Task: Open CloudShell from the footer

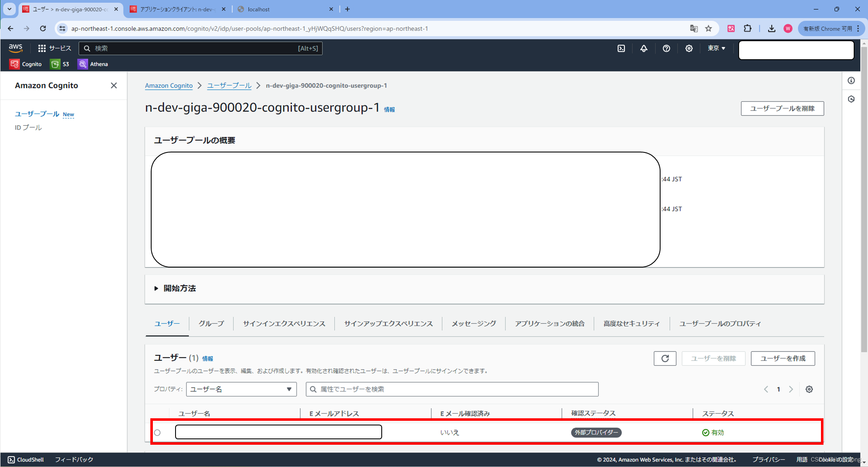Action: tap(26, 459)
